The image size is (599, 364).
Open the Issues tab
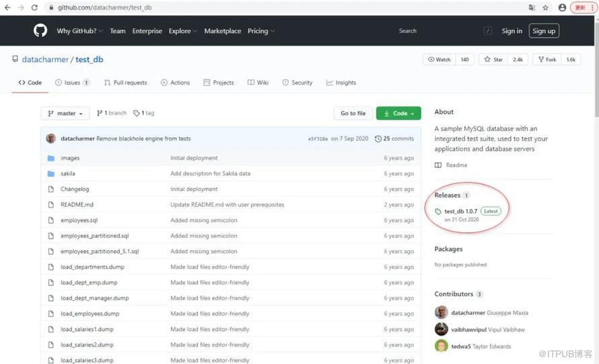click(72, 83)
